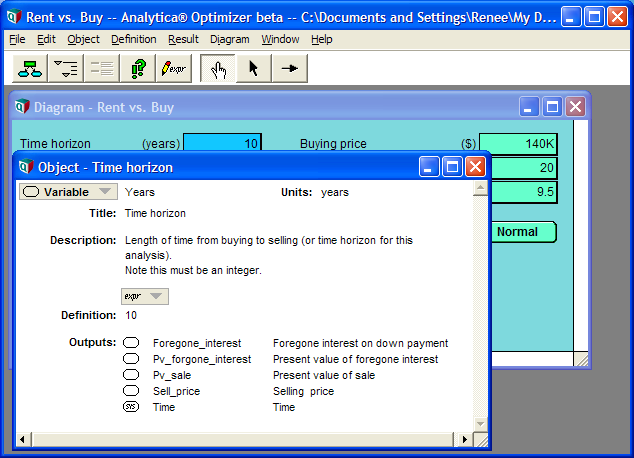Expand the Variable class dropdown

(68, 192)
